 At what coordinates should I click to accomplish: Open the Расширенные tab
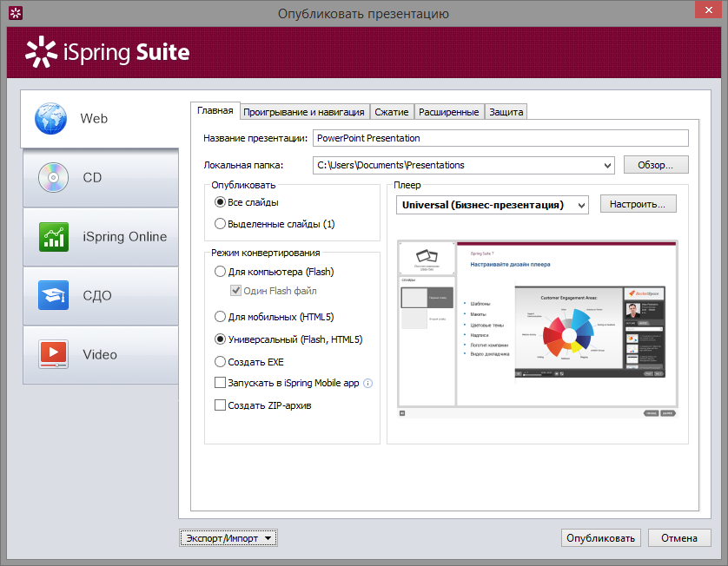click(x=448, y=112)
